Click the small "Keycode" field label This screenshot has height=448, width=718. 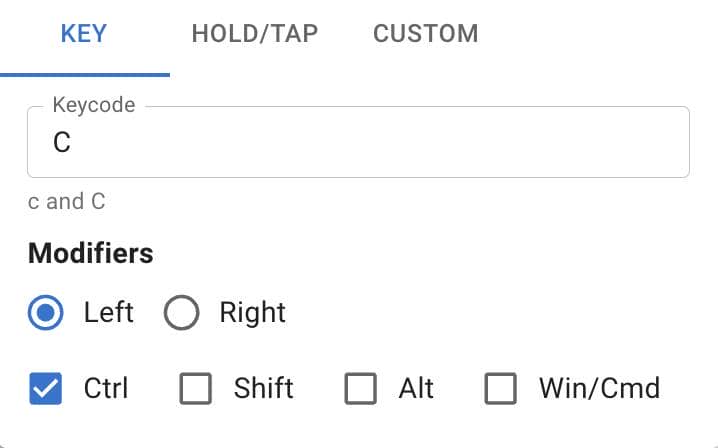[93, 104]
